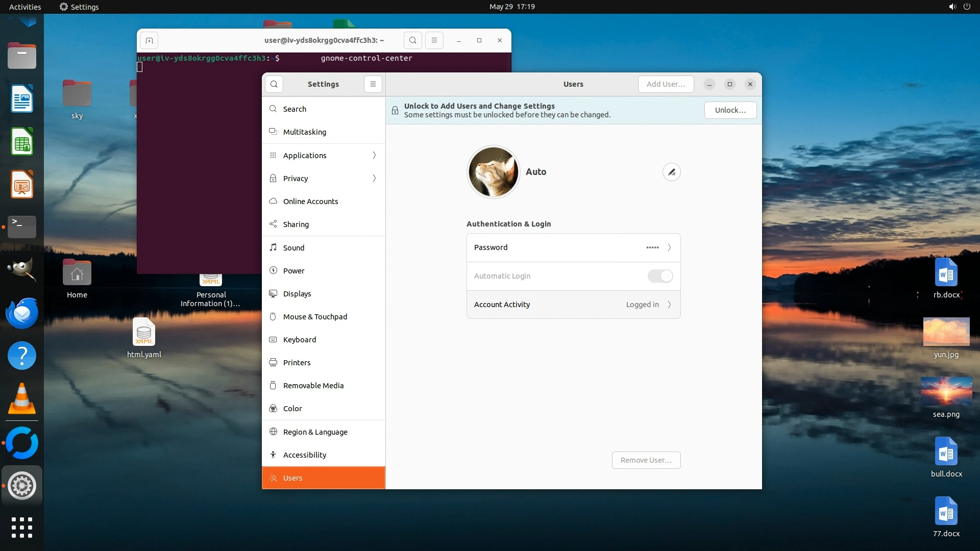This screenshot has width=980, height=551.
Task: Click the Remove User... button
Action: pyautogui.click(x=646, y=460)
